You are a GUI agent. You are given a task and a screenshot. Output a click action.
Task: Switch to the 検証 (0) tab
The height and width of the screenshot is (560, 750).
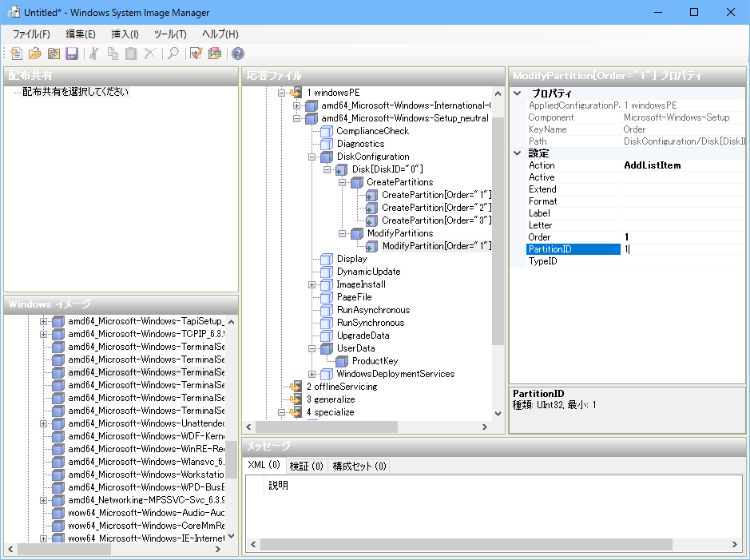tap(306, 466)
